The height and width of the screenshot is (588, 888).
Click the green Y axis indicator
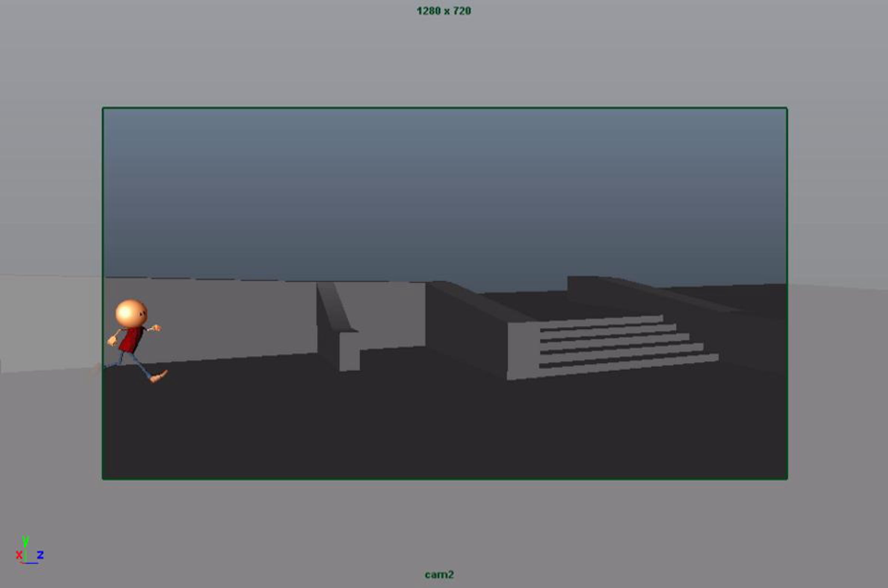click(25, 541)
